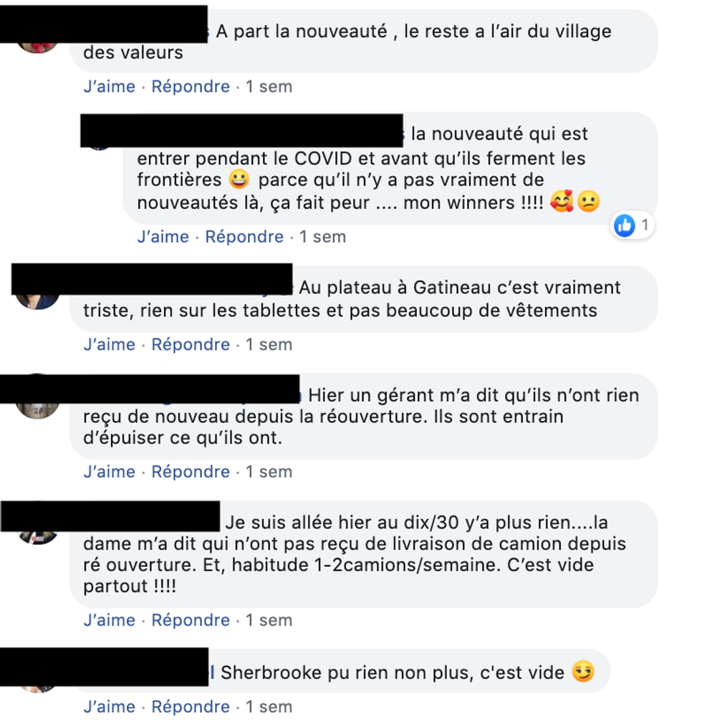Like the 'village des valeurs' comment
This screenshot has width=702, height=728.
tap(109, 87)
